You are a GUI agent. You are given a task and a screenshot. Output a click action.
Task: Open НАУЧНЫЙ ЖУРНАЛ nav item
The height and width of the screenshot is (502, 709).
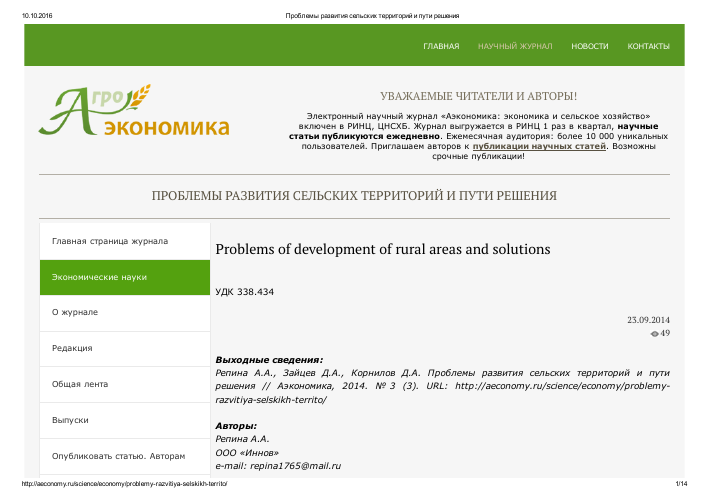tap(515, 47)
